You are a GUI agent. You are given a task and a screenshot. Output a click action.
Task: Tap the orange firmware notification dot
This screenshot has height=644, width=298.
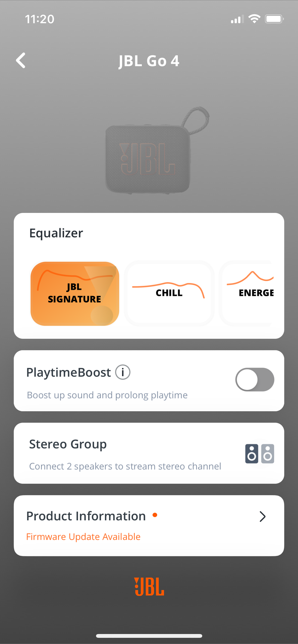click(x=155, y=515)
